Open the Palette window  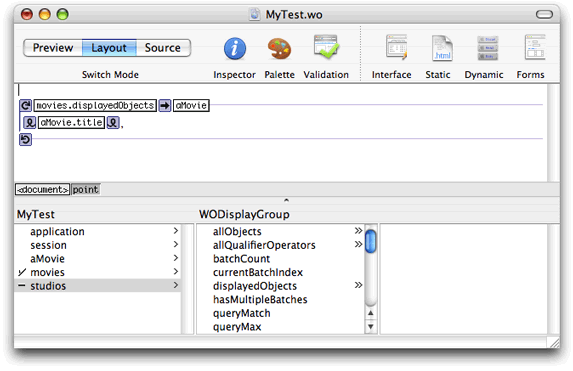point(279,49)
